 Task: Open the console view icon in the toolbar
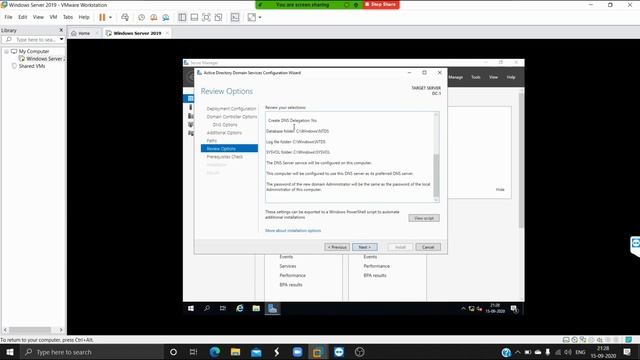click(x=235, y=17)
